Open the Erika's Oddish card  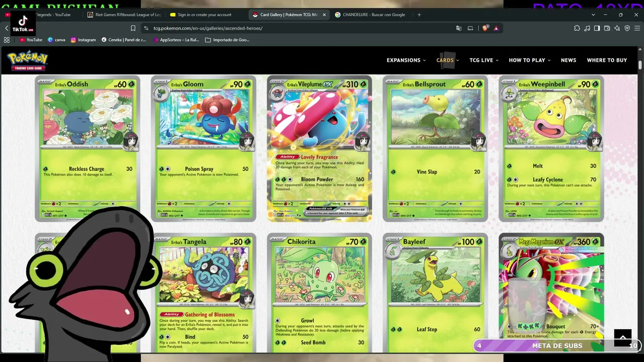(x=88, y=148)
